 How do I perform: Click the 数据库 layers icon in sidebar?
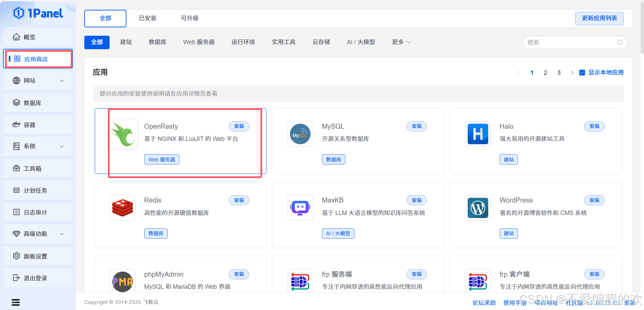pyautogui.click(x=16, y=102)
